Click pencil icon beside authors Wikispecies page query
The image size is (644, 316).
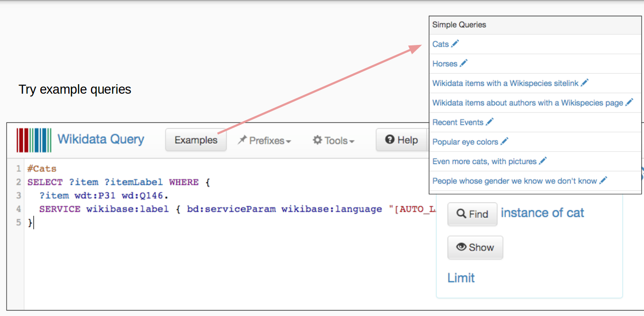click(x=629, y=102)
